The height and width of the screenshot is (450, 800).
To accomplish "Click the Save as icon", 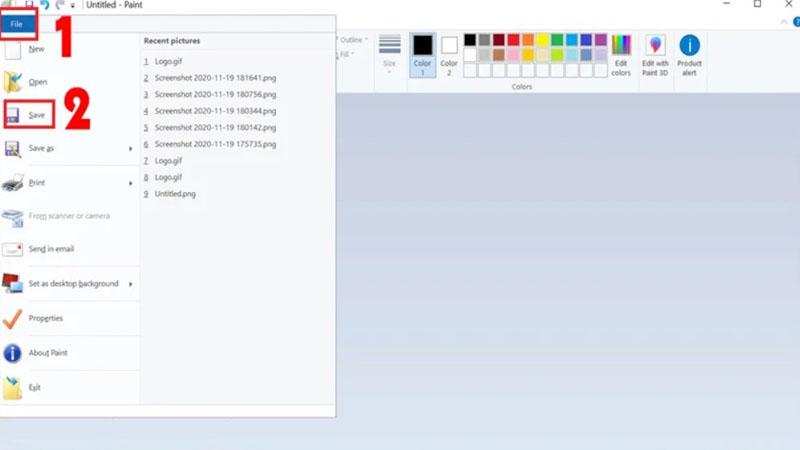I will [12, 149].
